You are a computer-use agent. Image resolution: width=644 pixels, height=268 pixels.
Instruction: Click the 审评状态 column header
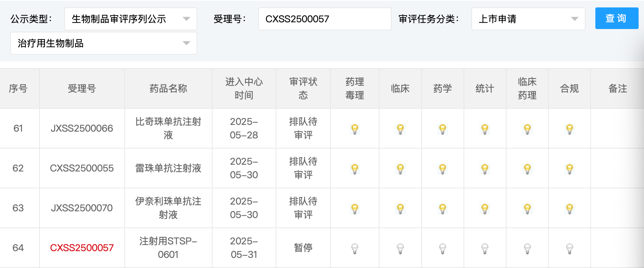pyautogui.click(x=303, y=88)
